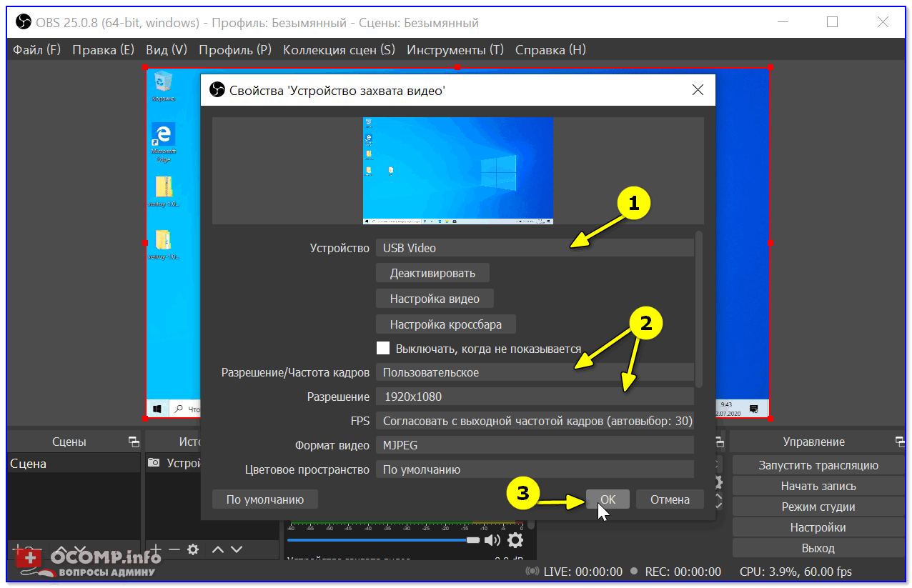
Task: Click the properties dialog vertical scrollbar
Action: [x=699, y=307]
